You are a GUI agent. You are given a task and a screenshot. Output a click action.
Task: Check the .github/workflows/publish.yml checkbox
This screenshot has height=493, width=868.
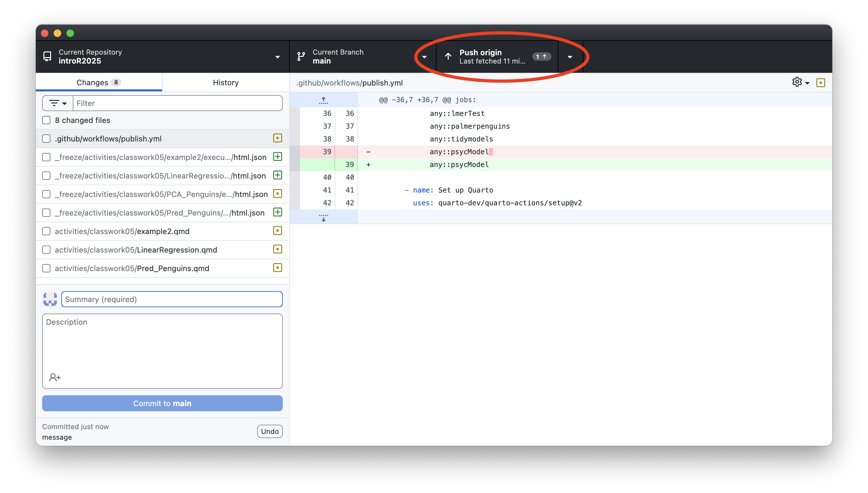point(46,139)
